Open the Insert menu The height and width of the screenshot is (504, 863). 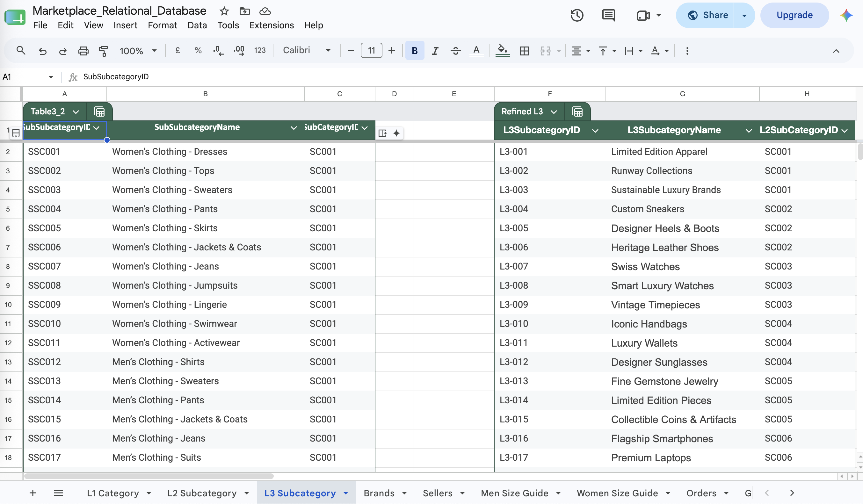(125, 25)
